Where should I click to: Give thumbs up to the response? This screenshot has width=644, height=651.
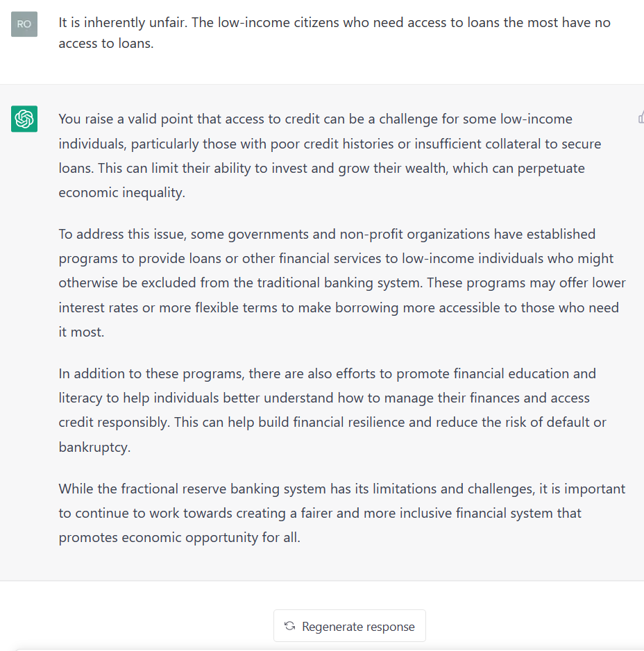point(641,117)
